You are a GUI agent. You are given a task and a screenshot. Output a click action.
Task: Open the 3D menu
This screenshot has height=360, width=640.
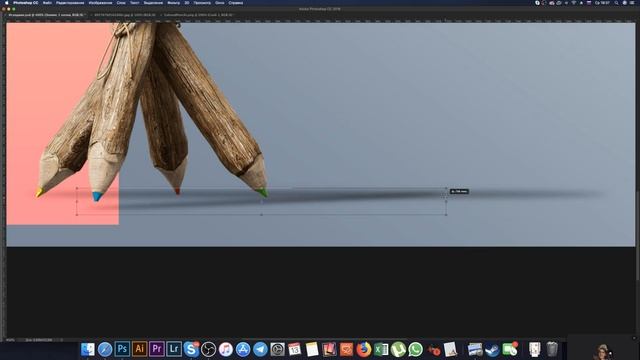pos(187,3)
